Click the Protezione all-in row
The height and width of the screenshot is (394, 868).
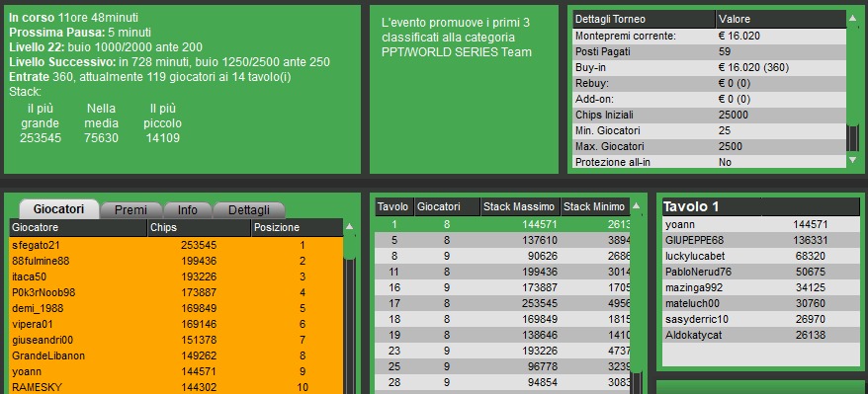709,162
